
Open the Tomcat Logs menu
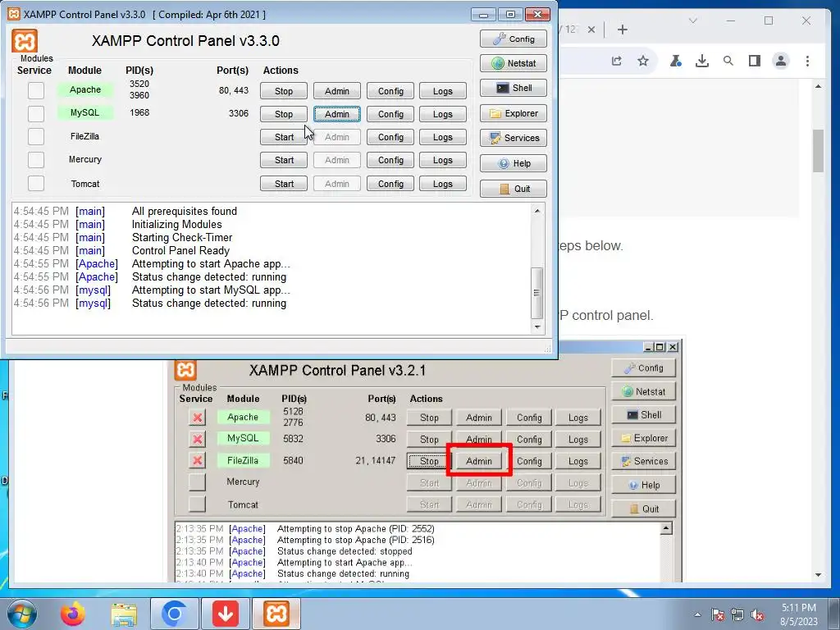pos(442,184)
